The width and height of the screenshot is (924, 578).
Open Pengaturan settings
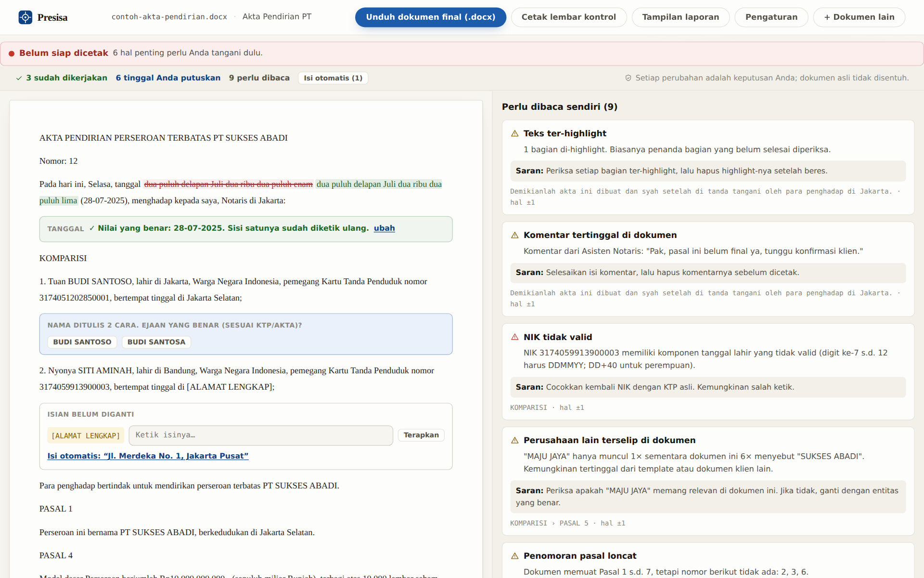pos(771,17)
